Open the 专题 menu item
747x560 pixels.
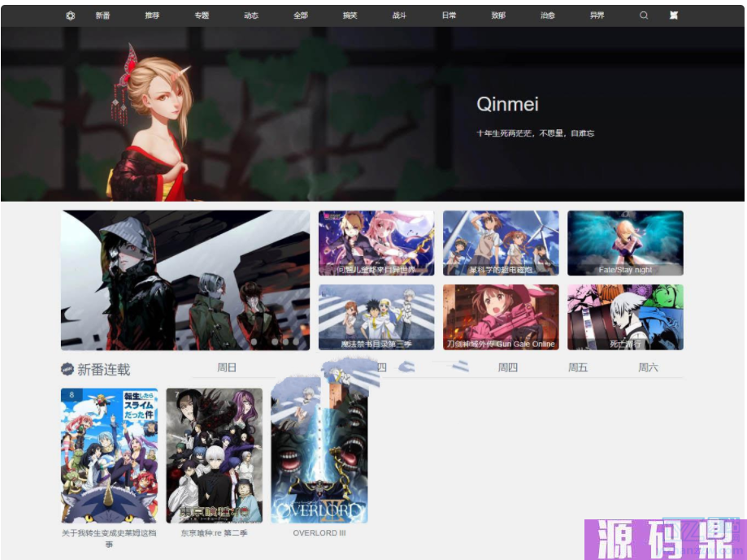202,15
